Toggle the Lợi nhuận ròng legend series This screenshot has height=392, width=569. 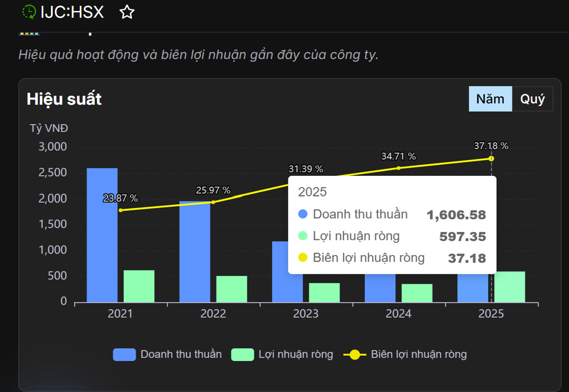pyautogui.click(x=242, y=355)
